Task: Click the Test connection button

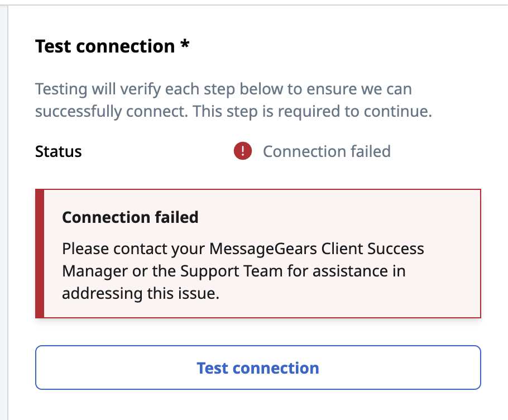Action: [x=258, y=367]
